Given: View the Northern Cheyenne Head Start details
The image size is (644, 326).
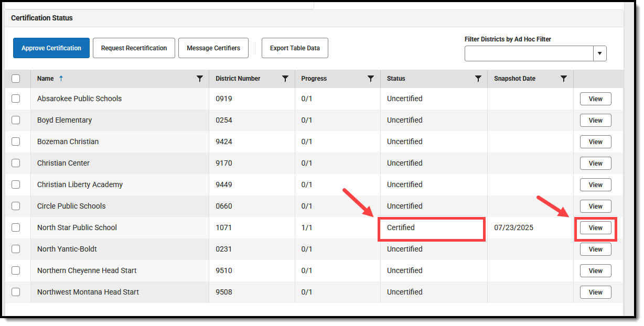Looking at the screenshot, I should click(x=595, y=271).
